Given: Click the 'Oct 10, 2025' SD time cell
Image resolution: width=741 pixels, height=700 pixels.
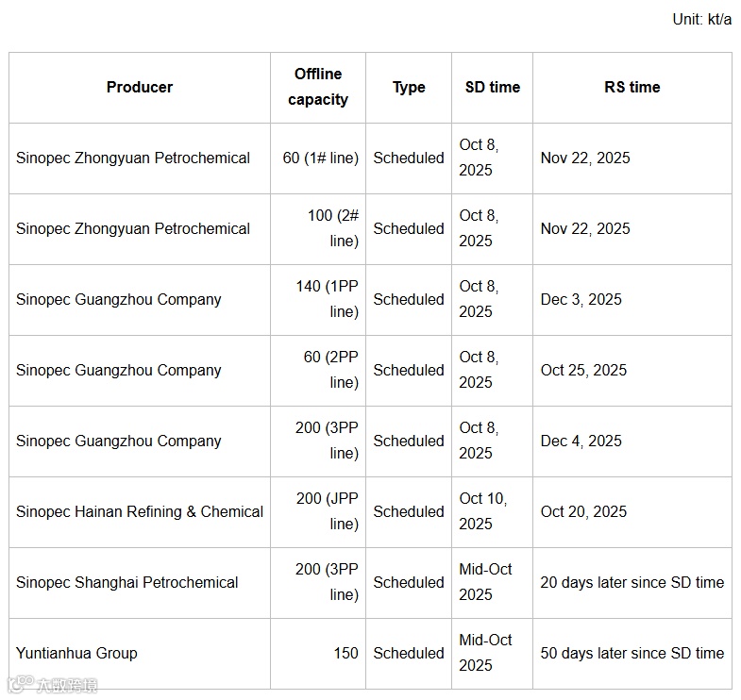Looking at the screenshot, I should tap(482, 511).
